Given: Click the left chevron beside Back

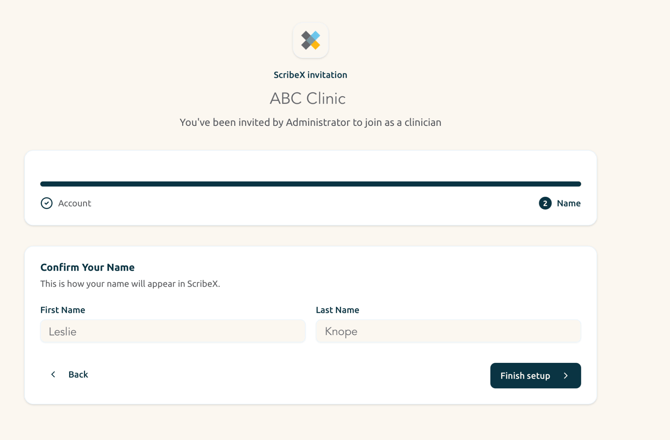Looking at the screenshot, I should 53,375.
